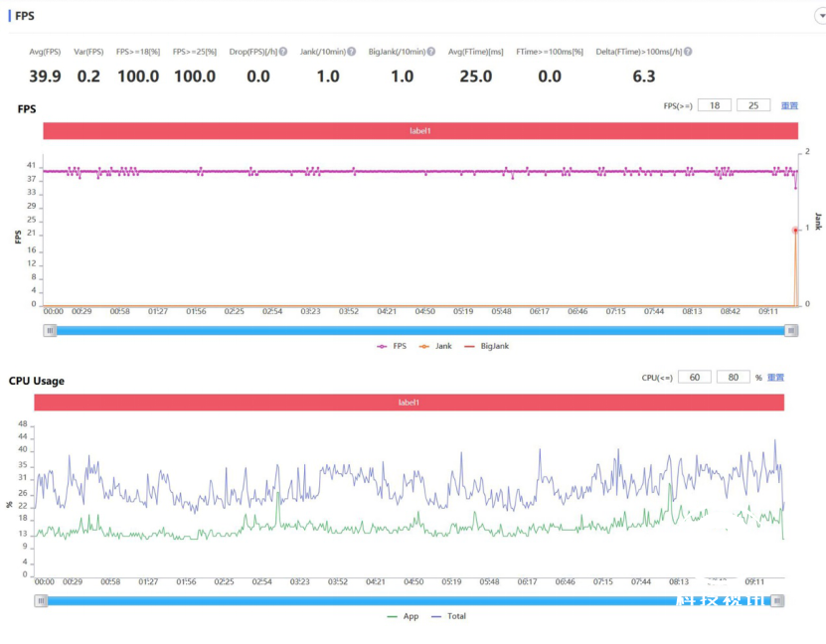Open the BigJank(/10min) help question mark icon
Screen dimensions: 826x644
tap(431, 52)
